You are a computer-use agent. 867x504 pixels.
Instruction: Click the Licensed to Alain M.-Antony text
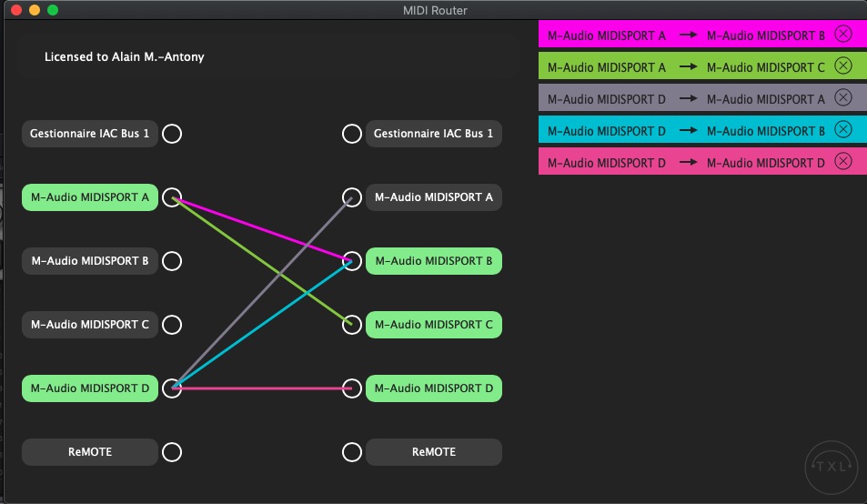tap(125, 57)
